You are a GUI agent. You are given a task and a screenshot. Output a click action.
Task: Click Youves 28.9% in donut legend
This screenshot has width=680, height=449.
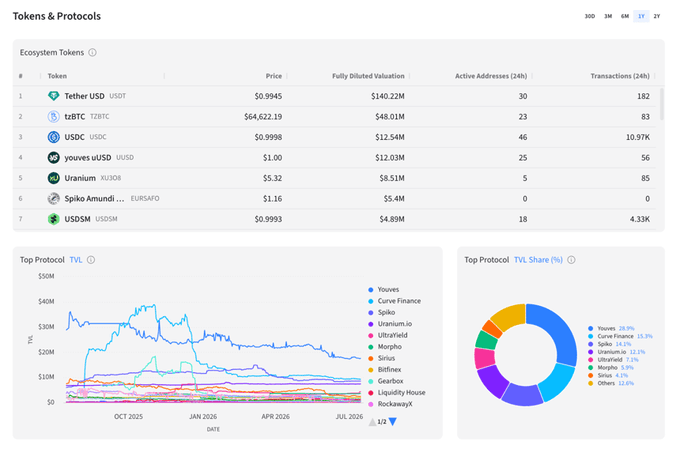click(x=611, y=328)
